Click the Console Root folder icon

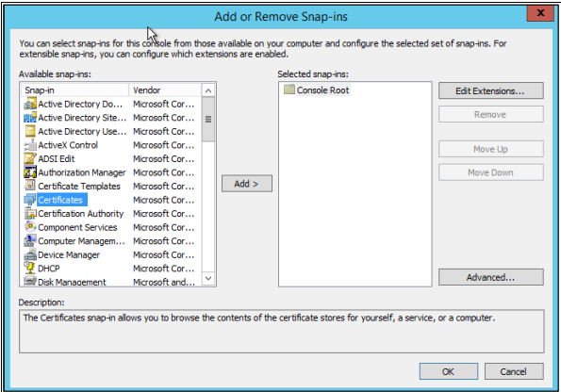(x=289, y=90)
